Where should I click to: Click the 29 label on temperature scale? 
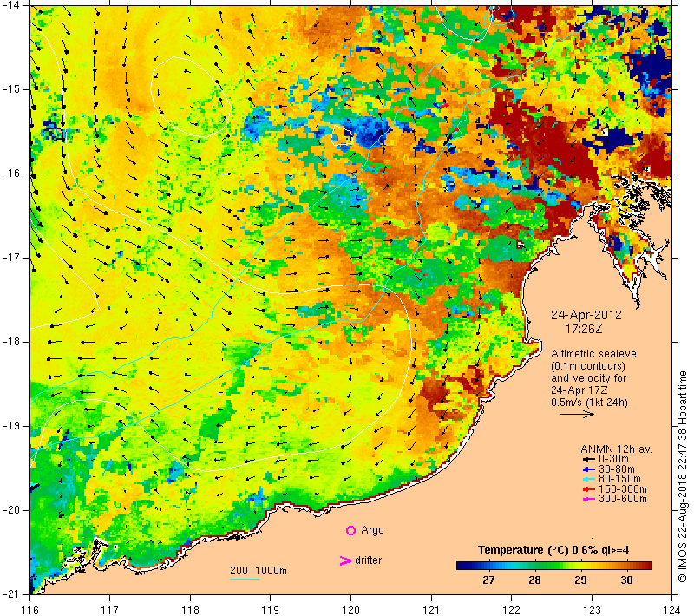coord(580,580)
